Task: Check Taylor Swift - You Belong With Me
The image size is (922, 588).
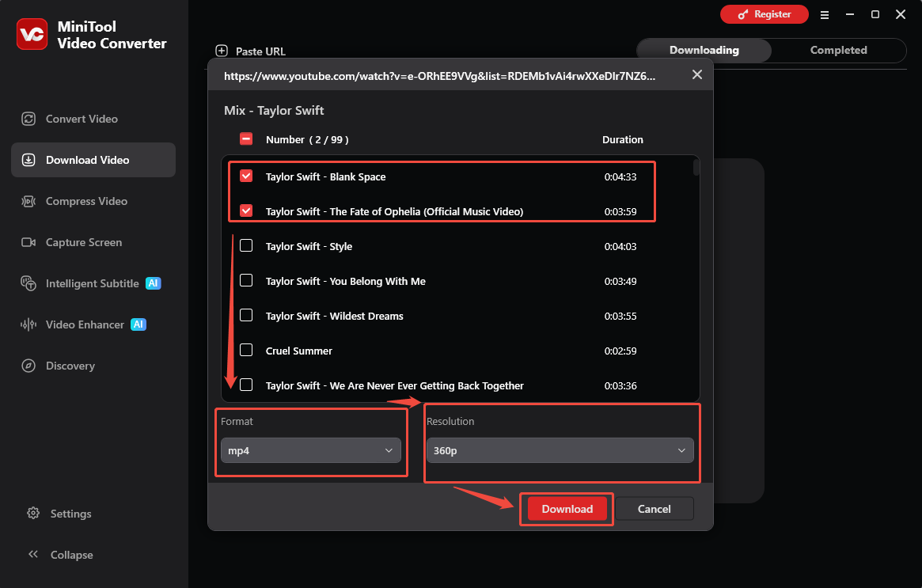Action: (x=246, y=280)
